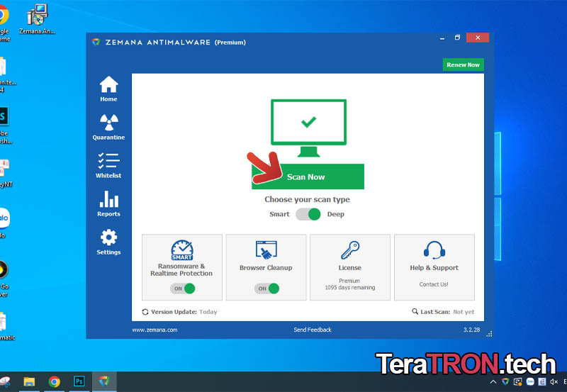Toggle Smart/Deep scan type switch
Viewport: 567px width, 392px height.
308,214
